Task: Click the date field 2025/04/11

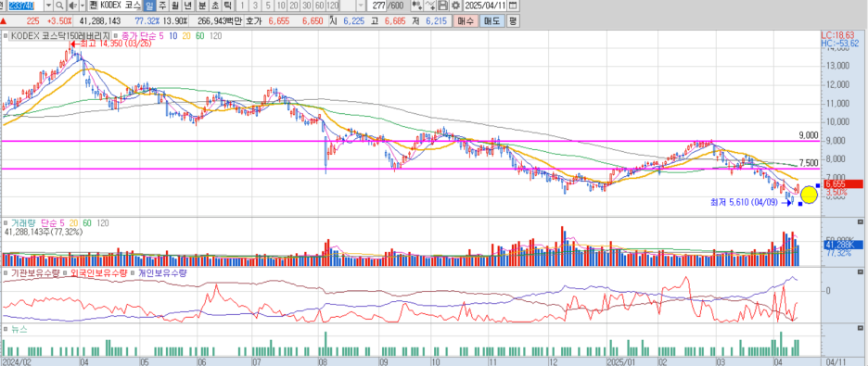Action: 485,6
